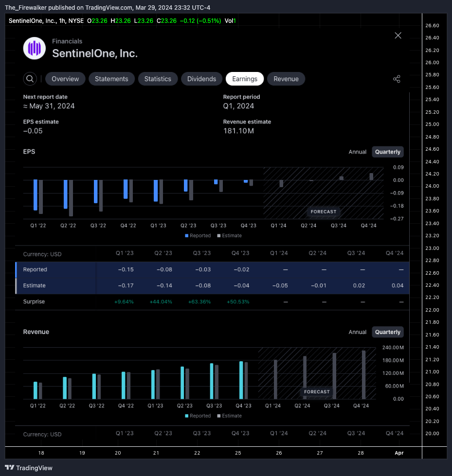This screenshot has height=476, width=452.
Task: Click the Vol indicator in chart header
Action: [230, 20]
